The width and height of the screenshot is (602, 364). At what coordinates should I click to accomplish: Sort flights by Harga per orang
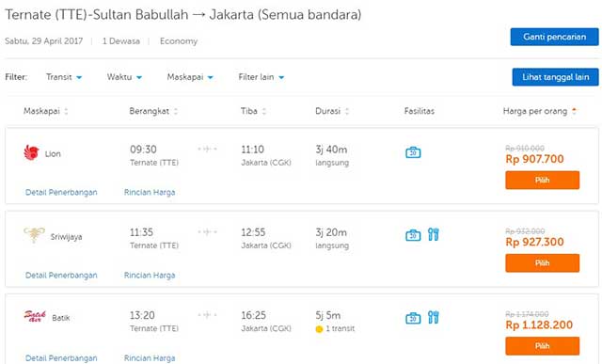[x=539, y=111]
